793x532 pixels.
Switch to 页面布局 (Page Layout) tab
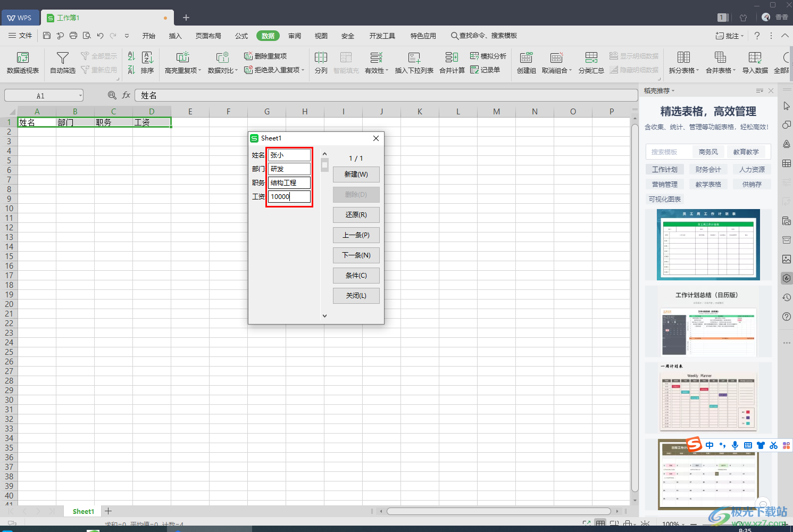[x=208, y=36]
